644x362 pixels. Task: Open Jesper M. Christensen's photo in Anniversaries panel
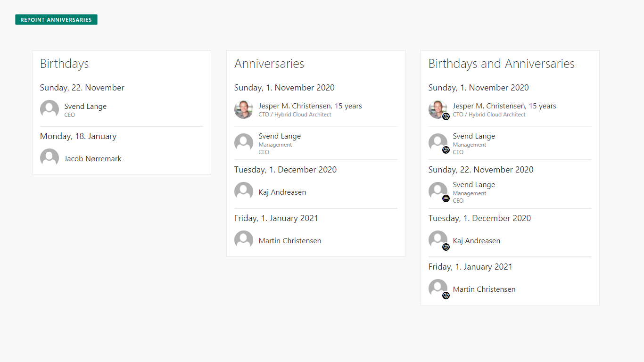coord(244,109)
